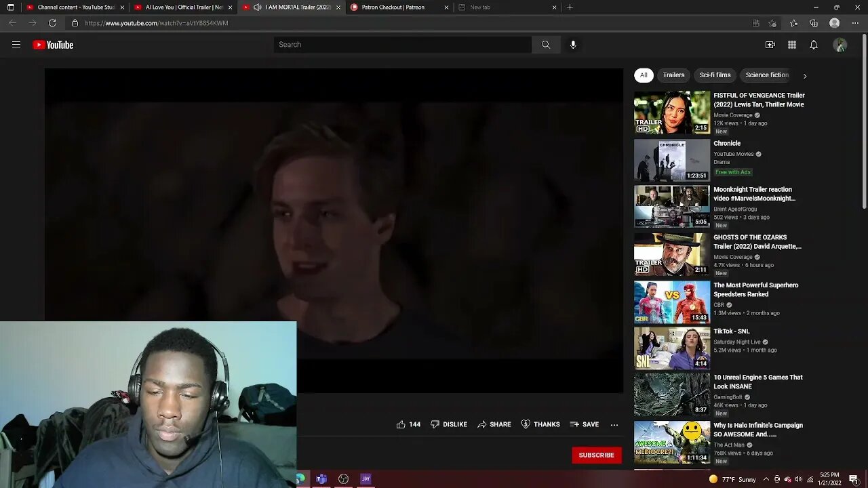Open YouTube account avatar menu

tap(840, 45)
